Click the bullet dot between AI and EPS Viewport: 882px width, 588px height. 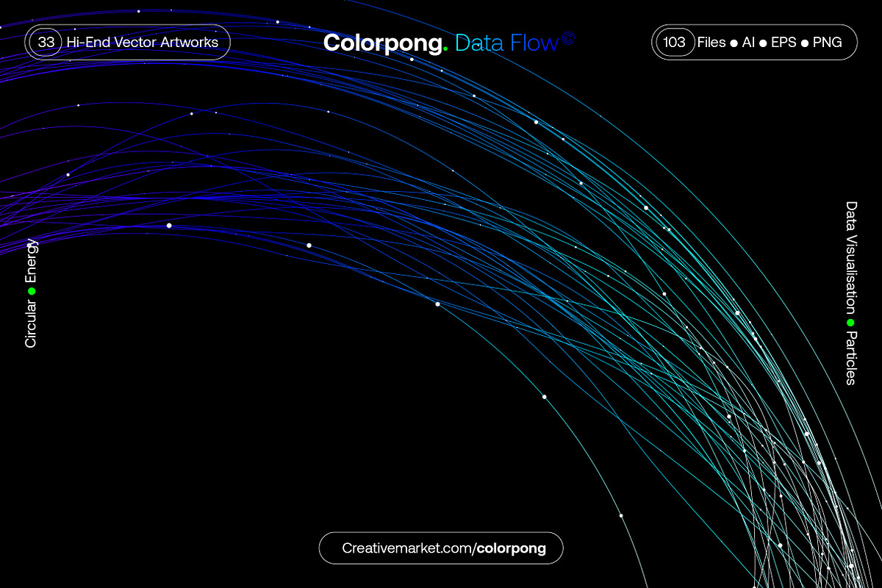763,43
